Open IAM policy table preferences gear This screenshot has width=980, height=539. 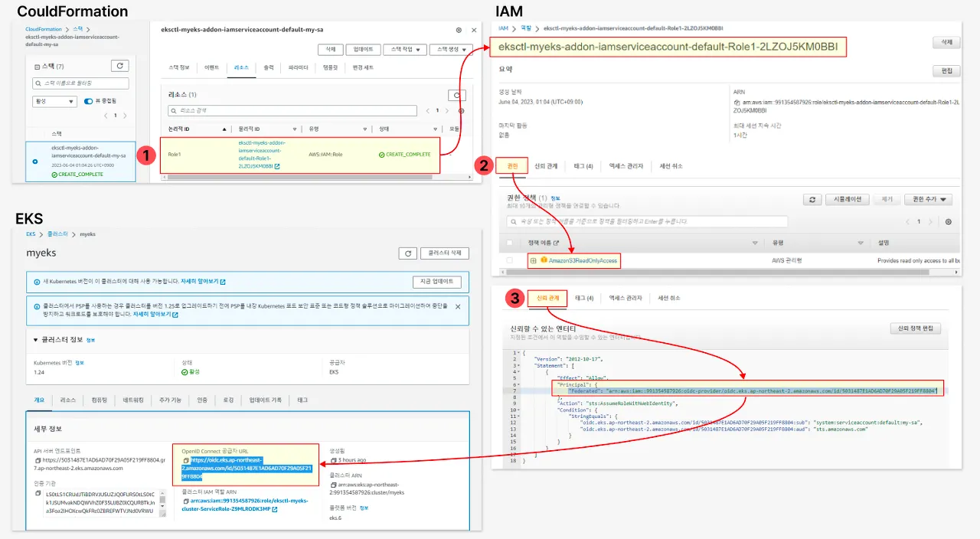coord(949,221)
